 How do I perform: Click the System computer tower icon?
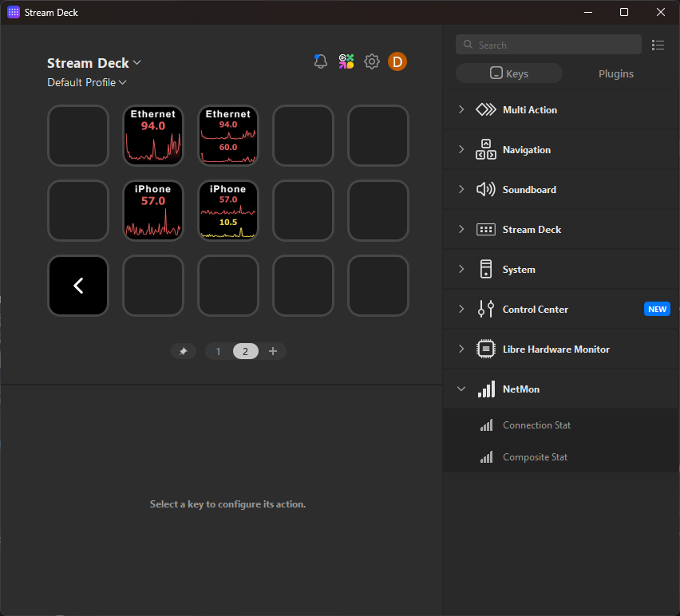(x=486, y=269)
